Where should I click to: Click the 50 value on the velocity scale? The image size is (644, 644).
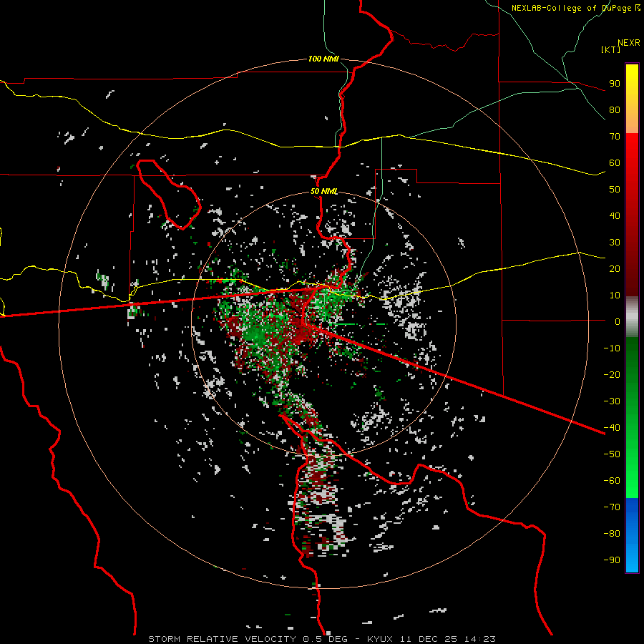coord(615,190)
